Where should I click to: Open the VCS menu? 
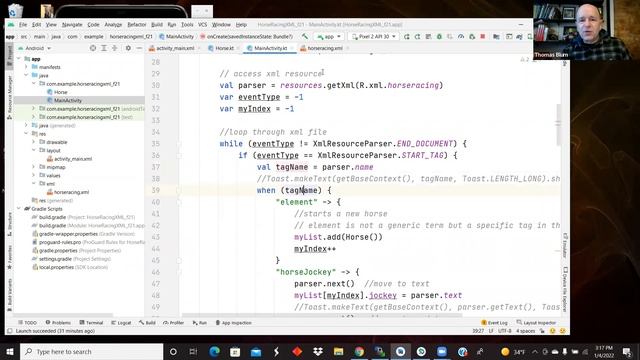(202, 24)
